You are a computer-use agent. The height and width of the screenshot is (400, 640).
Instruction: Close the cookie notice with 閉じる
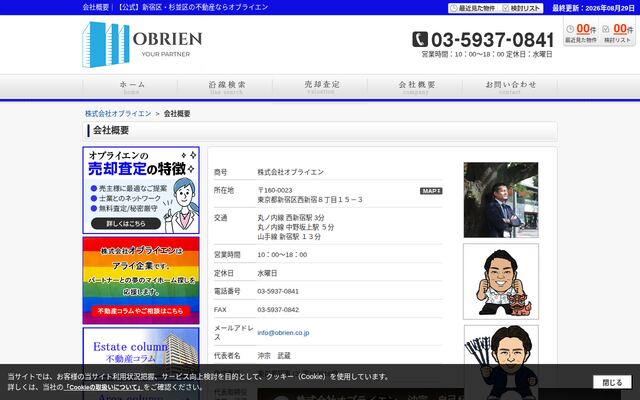(612, 382)
